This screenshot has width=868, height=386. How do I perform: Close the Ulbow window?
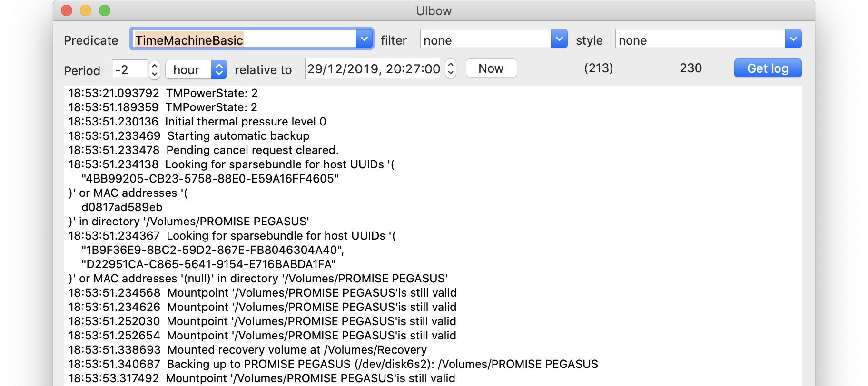click(67, 10)
